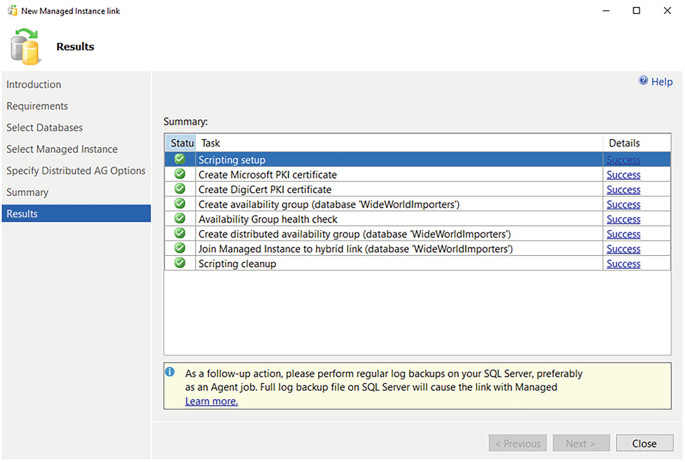Open Success link for Join Managed Instance
This screenshot has width=685, height=462.
pos(623,249)
